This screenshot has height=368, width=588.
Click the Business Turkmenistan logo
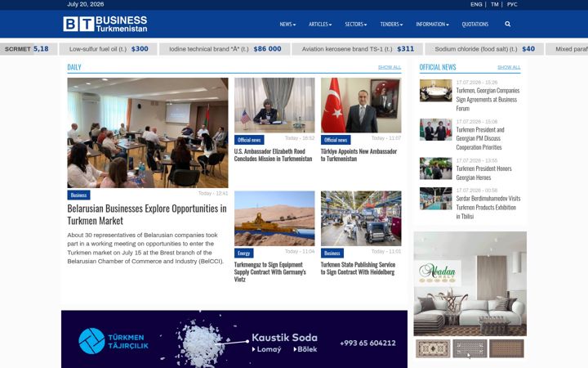click(105, 24)
